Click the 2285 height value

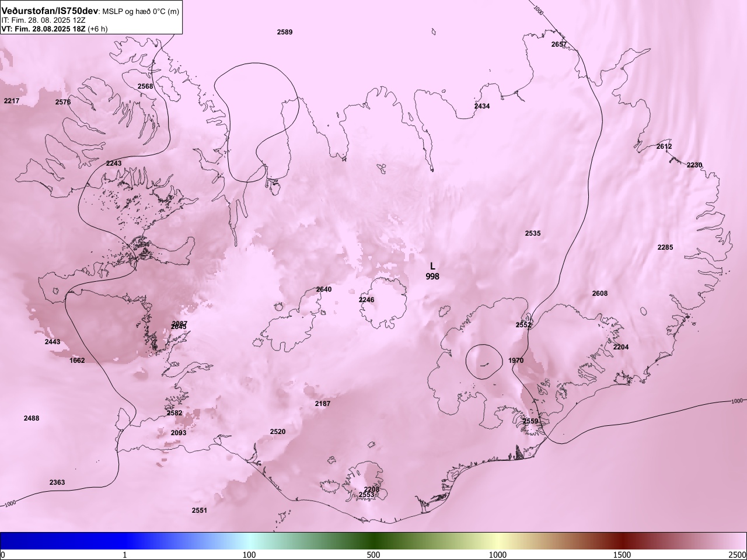pyautogui.click(x=665, y=247)
